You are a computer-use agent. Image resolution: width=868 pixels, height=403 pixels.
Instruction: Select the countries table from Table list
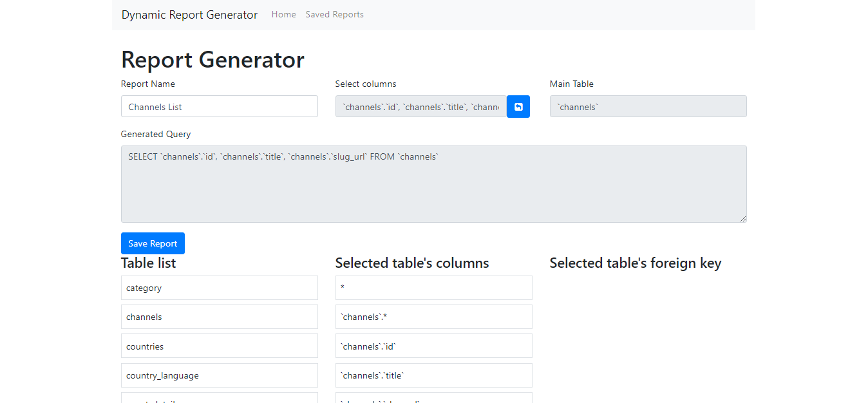[x=219, y=346]
